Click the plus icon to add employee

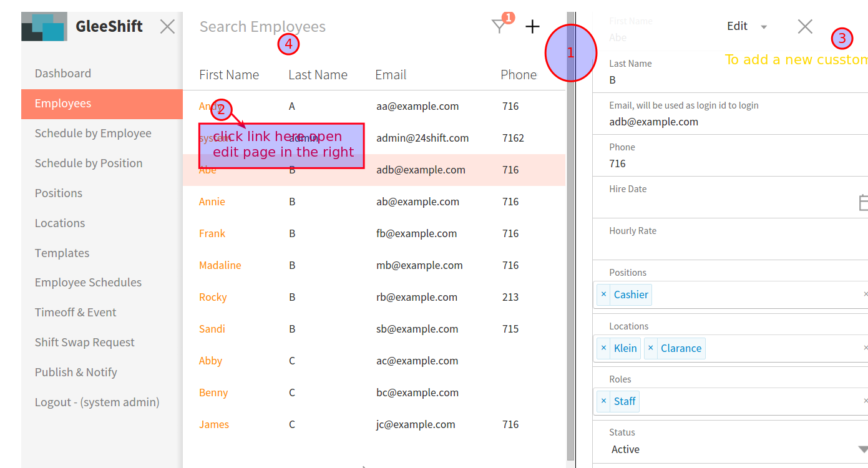(x=532, y=27)
